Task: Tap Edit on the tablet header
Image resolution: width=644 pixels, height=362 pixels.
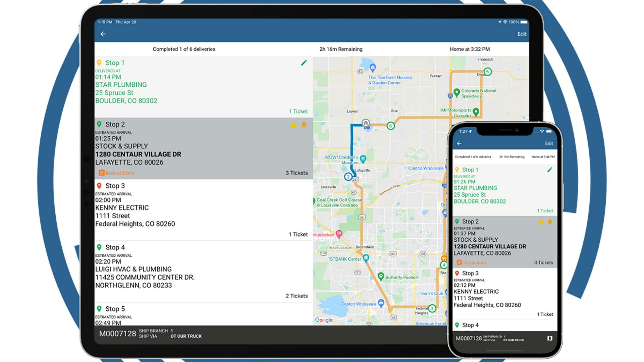Action: point(522,34)
